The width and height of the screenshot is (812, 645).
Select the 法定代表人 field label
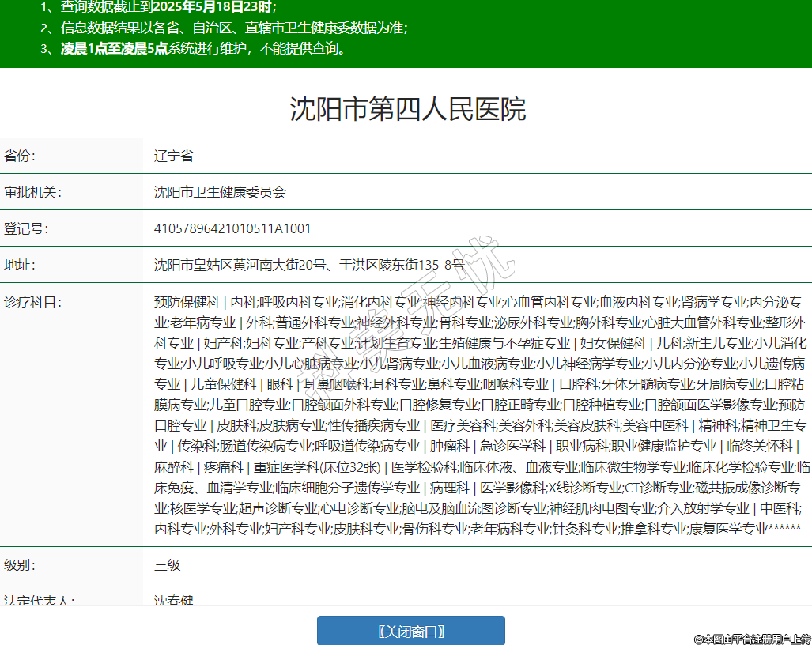point(40,601)
